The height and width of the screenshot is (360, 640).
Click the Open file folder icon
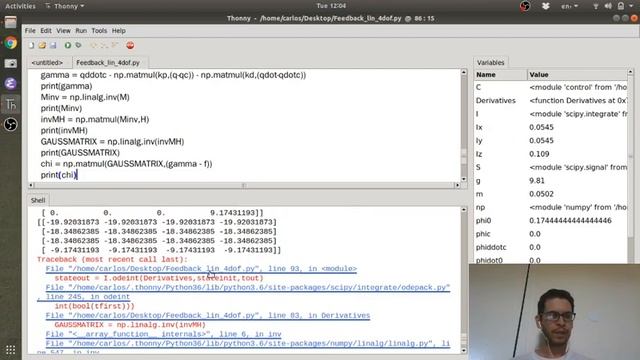pyautogui.click(x=42, y=45)
